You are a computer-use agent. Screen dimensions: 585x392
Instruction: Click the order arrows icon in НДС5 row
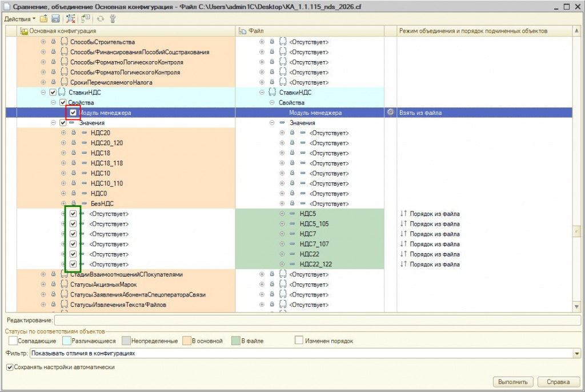click(x=403, y=214)
